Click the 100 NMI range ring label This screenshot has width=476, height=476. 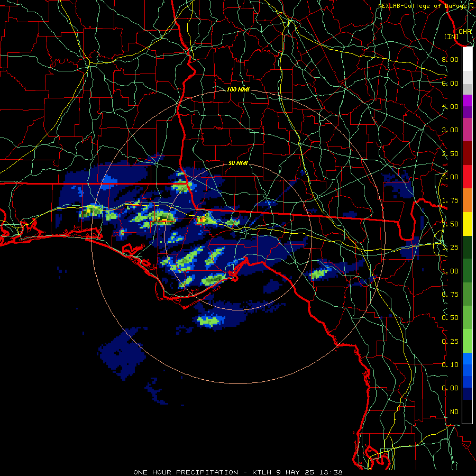[238, 89]
